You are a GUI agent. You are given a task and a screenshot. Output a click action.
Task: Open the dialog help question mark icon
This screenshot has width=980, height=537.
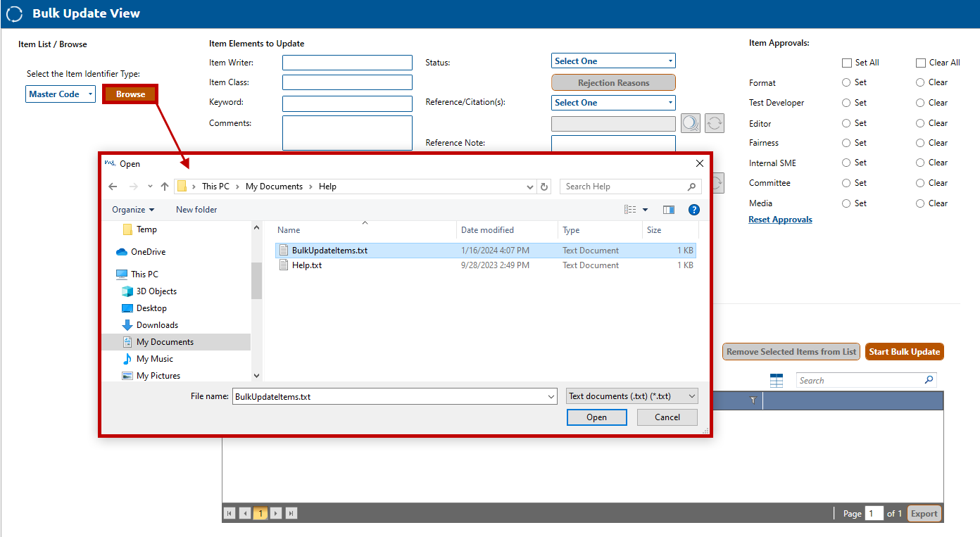point(693,210)
